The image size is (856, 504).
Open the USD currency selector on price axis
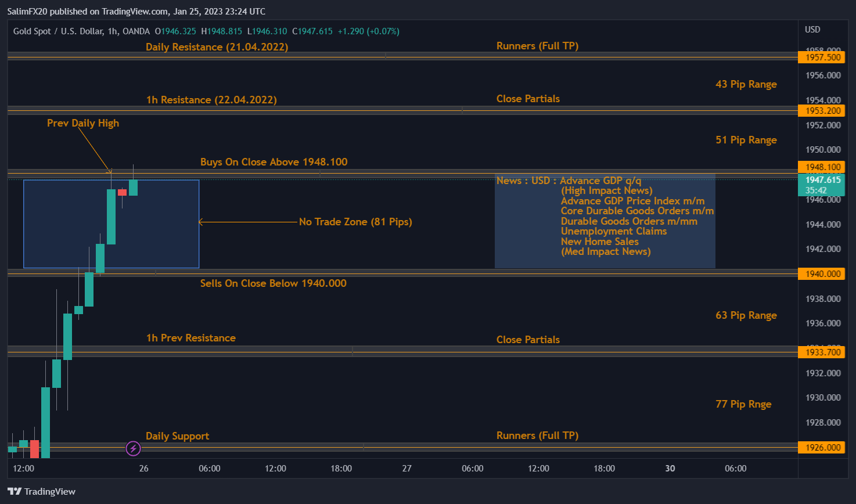point(812,30)
